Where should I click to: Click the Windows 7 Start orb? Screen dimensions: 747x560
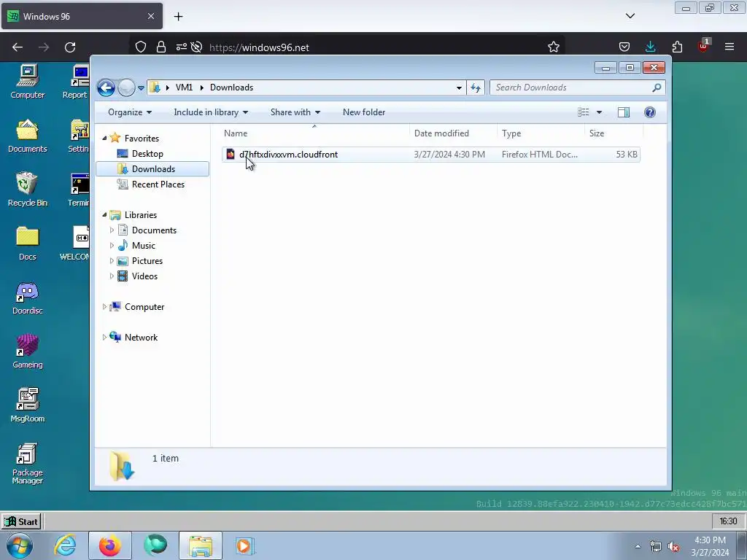tap(19, 545)
